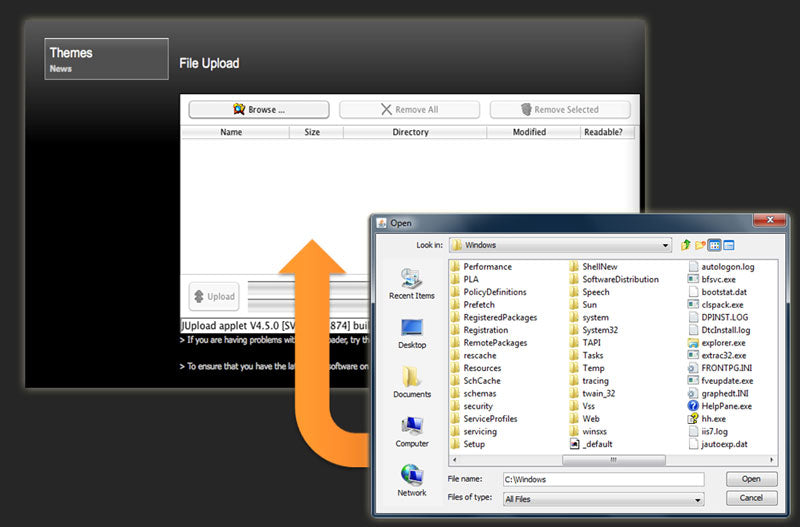
Task: Click the Create New Folder icon
Action: tap(700, 245)
